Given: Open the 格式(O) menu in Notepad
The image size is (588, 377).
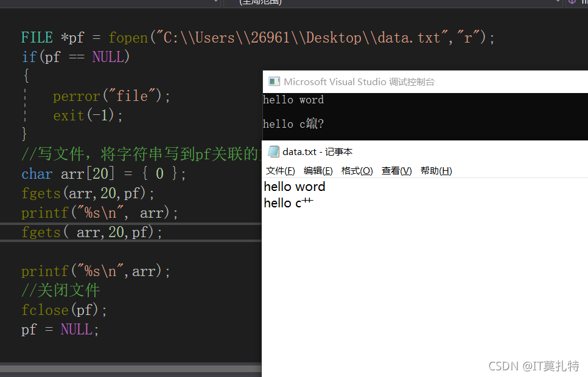Looking at the screenshot, I should point(357,171).
